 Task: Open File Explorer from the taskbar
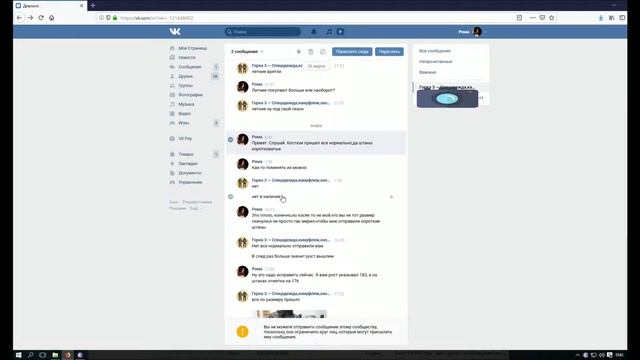(55, 355)
